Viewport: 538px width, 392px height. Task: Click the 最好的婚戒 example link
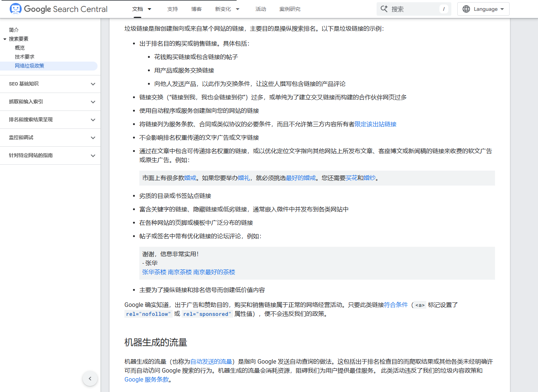click(301, 178)
